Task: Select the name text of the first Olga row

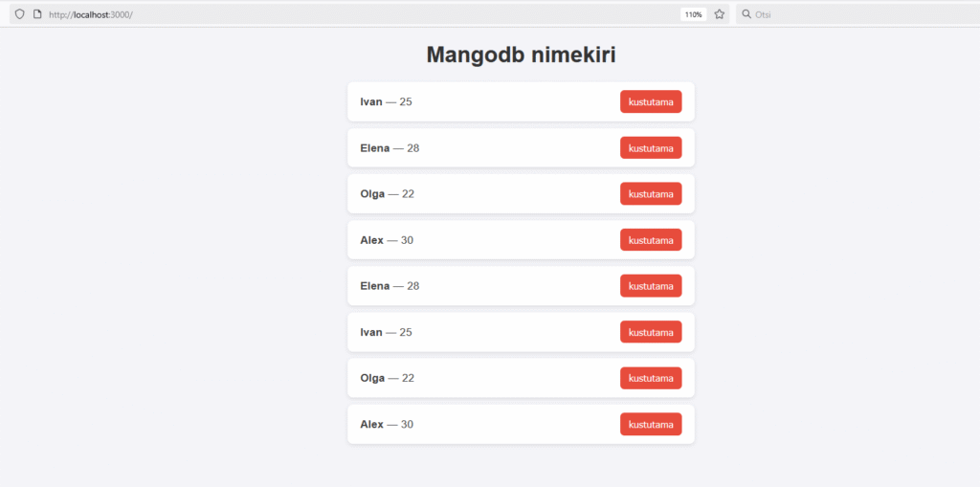Action: 372,194
